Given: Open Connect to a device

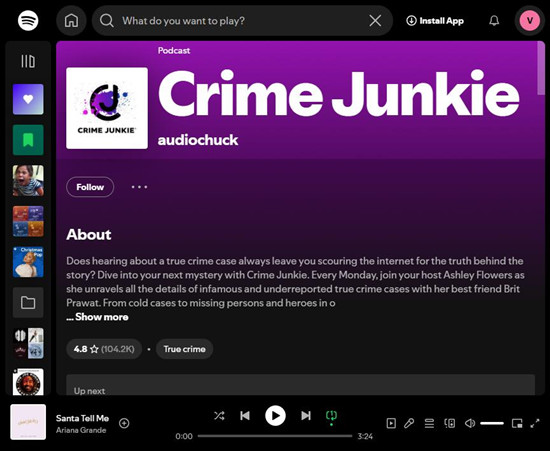Looking at the screenshot, I should pos(450,423).
